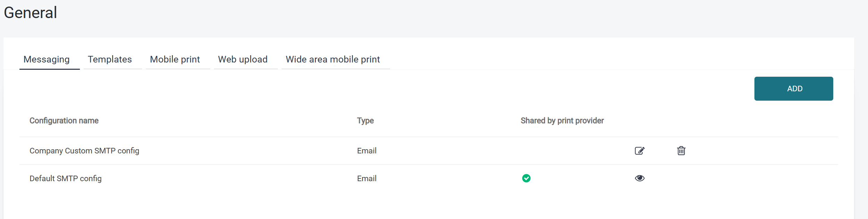Viewport: 868px width, 219px height.
Task: Select the Messaging tab
Action: coord(47,59)
